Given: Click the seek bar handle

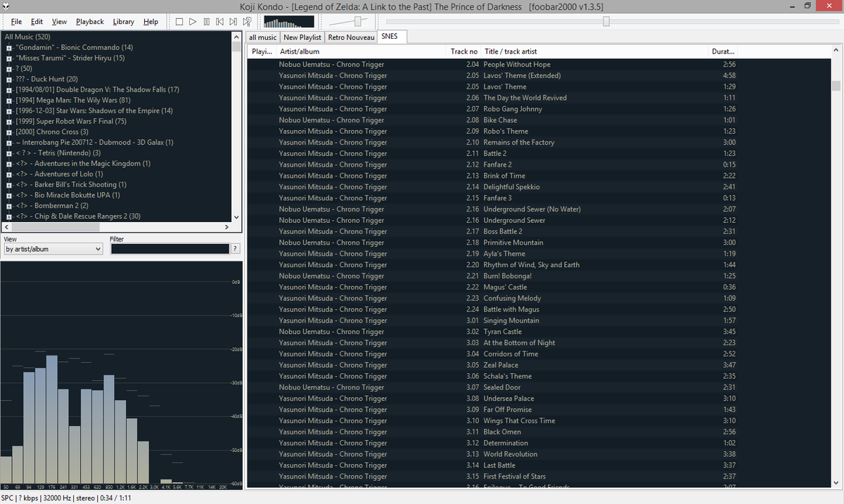Looking at the screenshot, I should click(606, 22).
